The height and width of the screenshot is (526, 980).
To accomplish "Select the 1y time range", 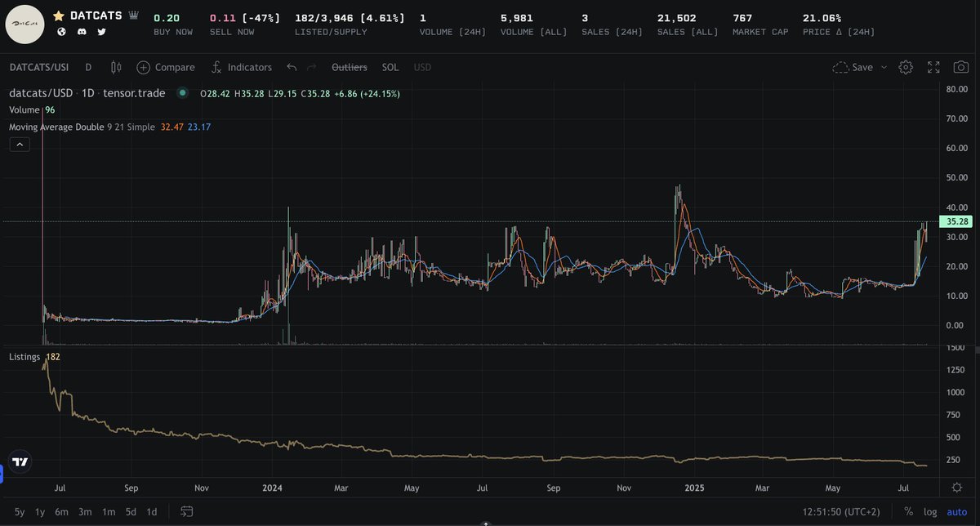I will coord(40,512).
